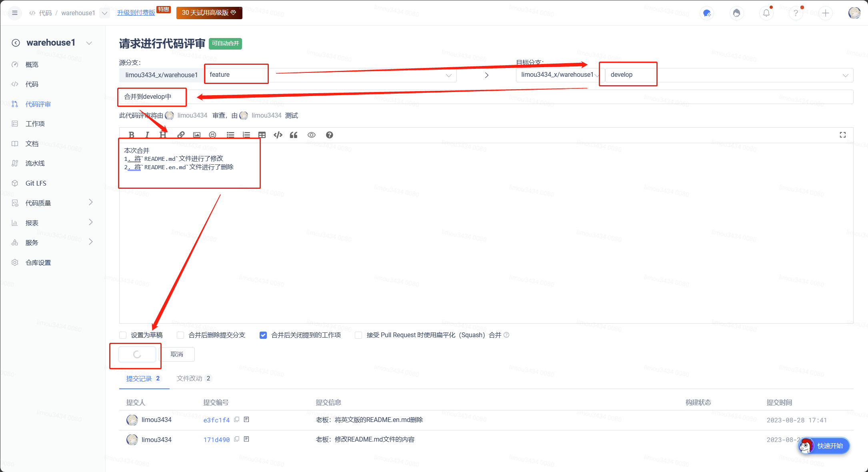The image size is (868, 472).
Task: Toggle editor fullscreen mode icon
Action: point(842,135)
